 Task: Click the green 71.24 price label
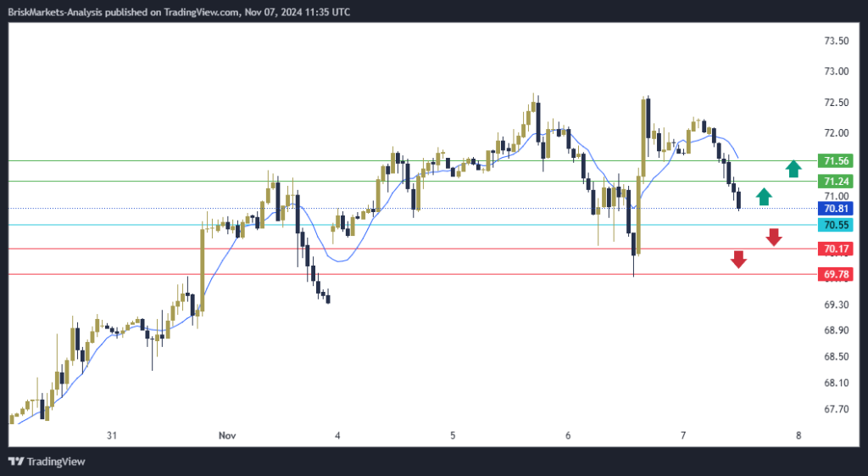[836, 182]
